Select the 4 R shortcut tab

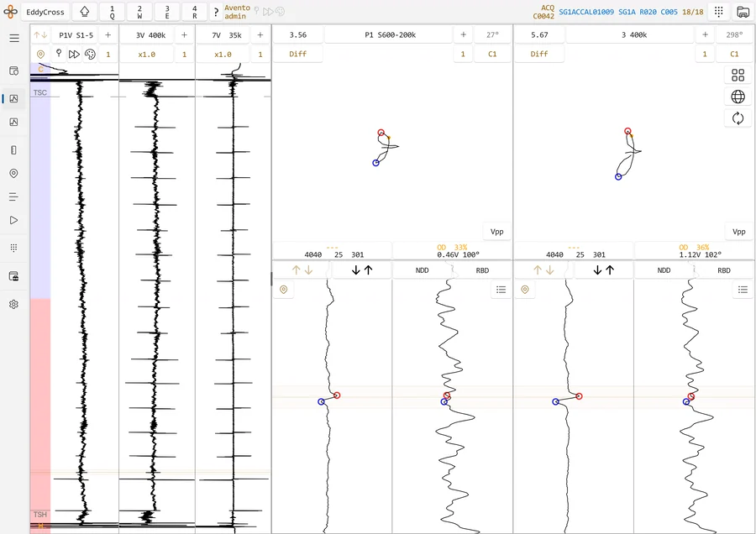[x=195, y=12]
